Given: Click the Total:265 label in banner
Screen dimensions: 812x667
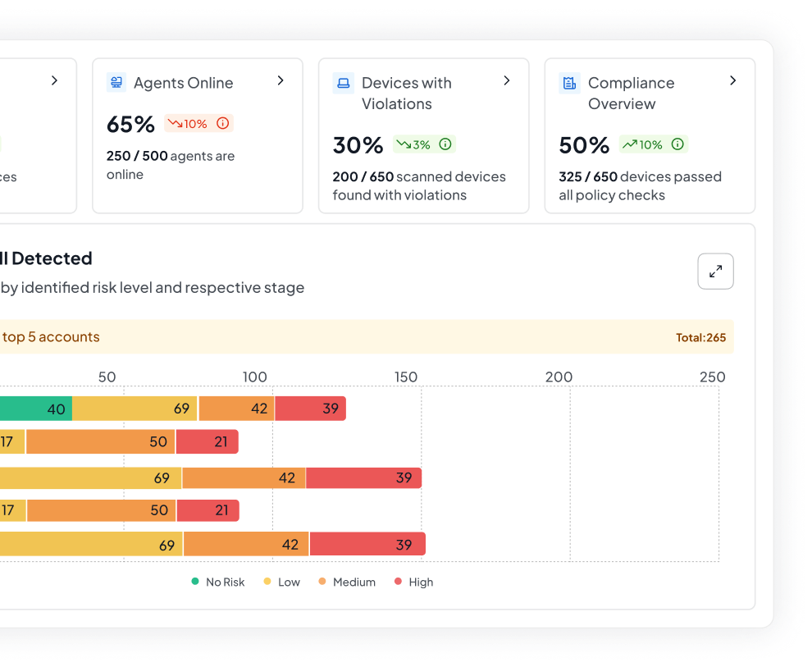Looking at the screenshot, I should click(x=700, y=338).
